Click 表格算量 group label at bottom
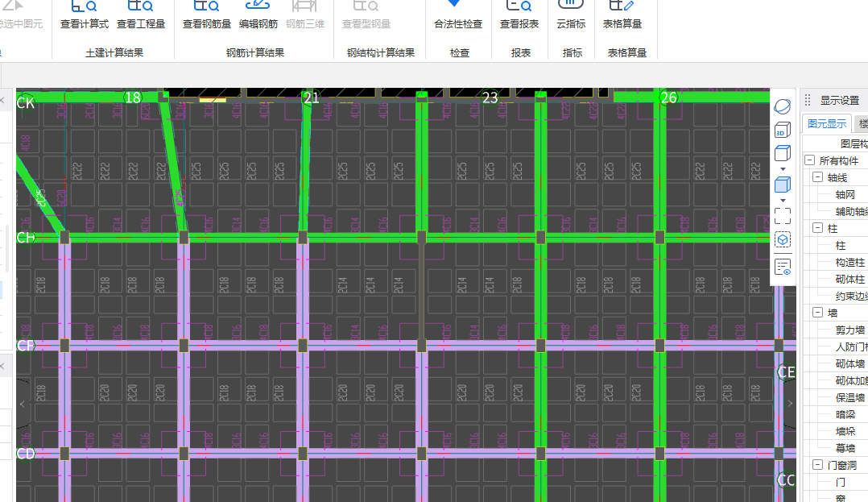This screenshot has width=868, height=502. point(627,52)
